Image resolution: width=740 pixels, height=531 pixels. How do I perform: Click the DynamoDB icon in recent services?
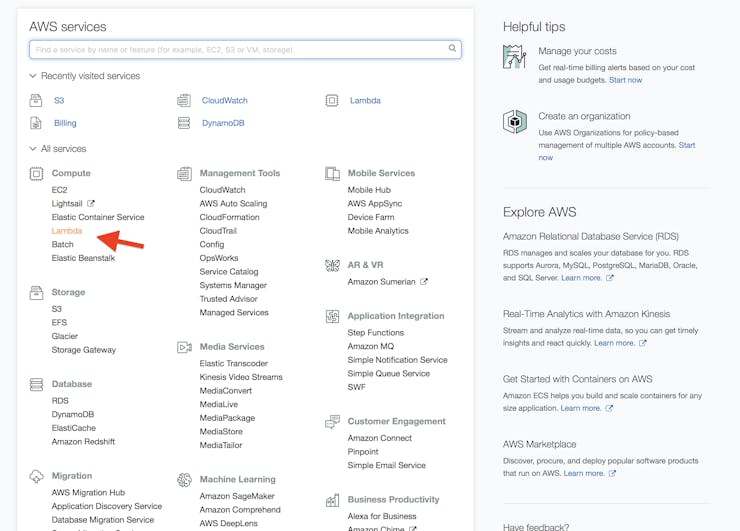point(184,123)
